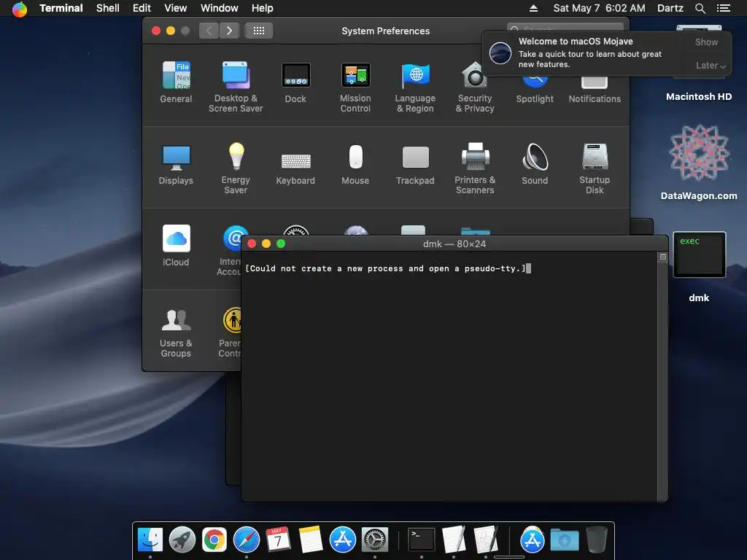Open the Help menu
The image size is (747, 560).
point(263,8)
